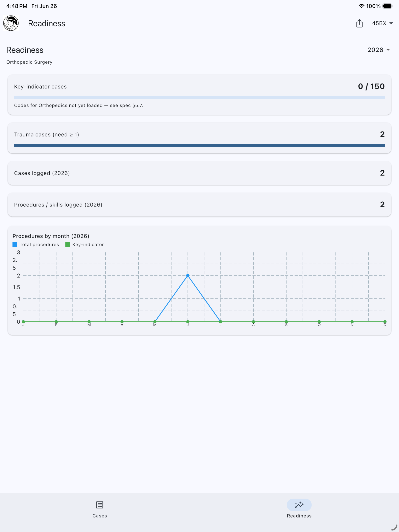Click the Key-indicator cases progress bar
399x532 pixels.
pyautogui.click(x=199, y=98)
